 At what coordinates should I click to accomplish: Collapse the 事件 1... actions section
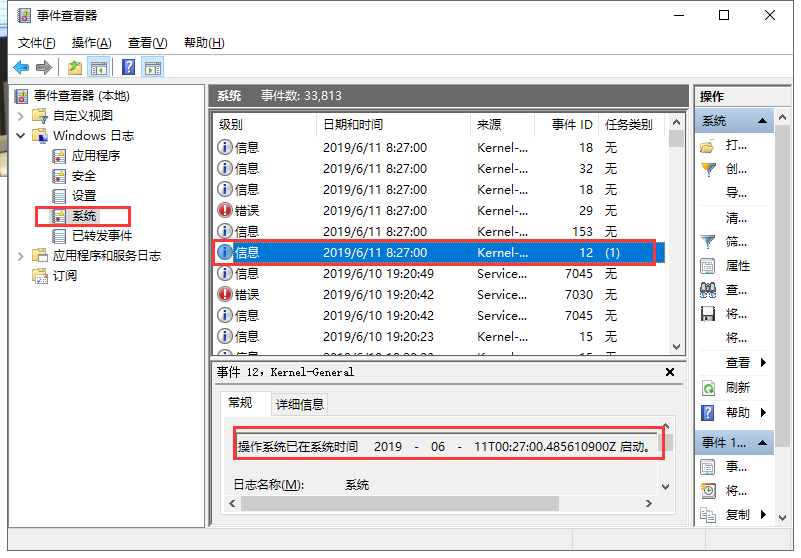763,443
